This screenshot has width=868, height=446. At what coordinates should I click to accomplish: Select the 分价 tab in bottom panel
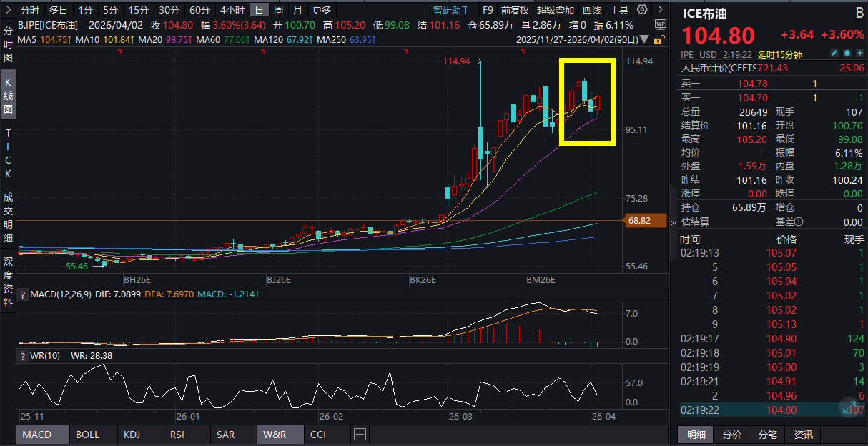pos(731,435)
